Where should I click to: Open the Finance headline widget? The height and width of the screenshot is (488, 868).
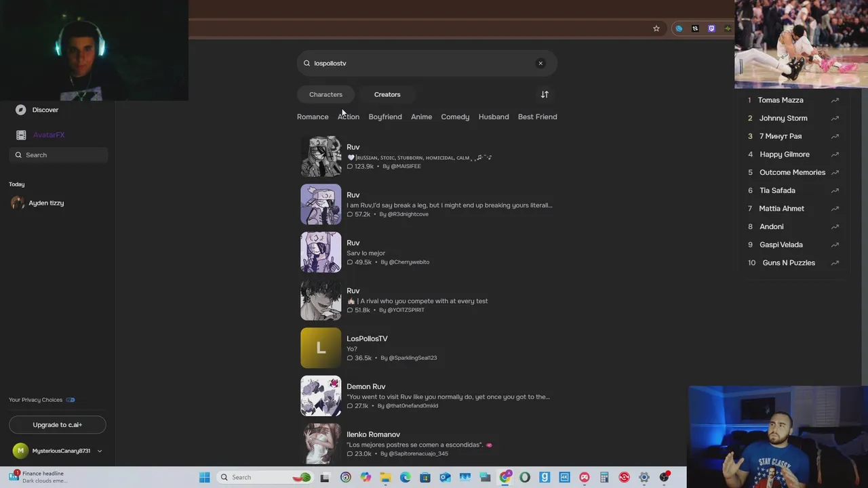tap(39, 477)
